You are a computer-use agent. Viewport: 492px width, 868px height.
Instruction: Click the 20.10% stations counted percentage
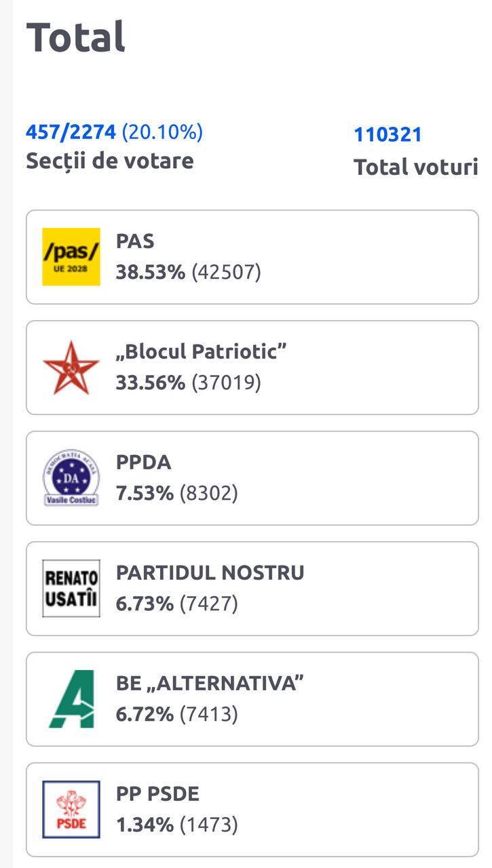(162, 132)
